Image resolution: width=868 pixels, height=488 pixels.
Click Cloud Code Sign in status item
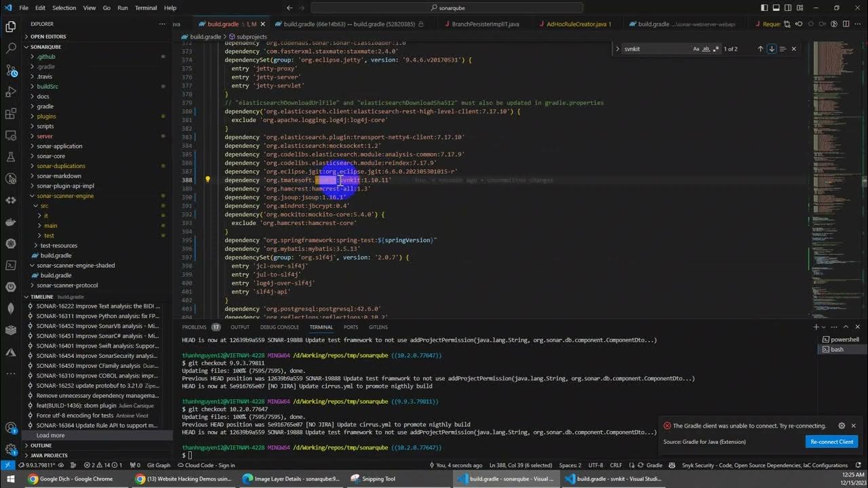pyautogui.click(x=205, y=466)
